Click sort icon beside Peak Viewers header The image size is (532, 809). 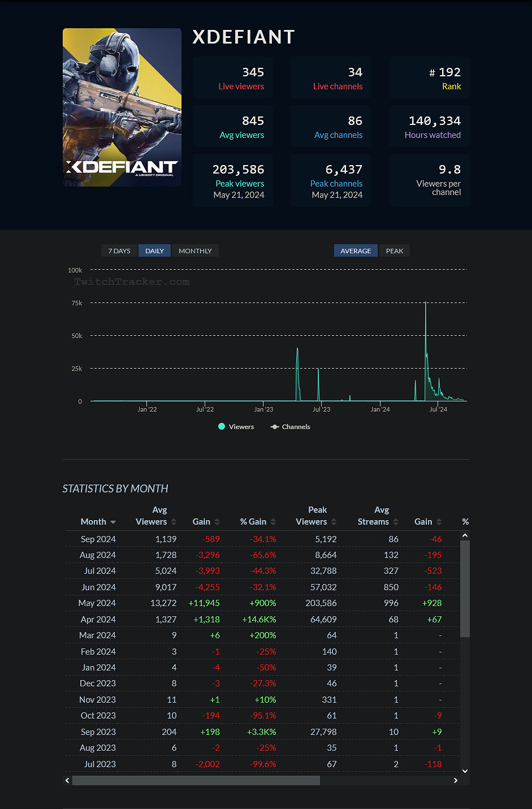click(x=334, y=522)
